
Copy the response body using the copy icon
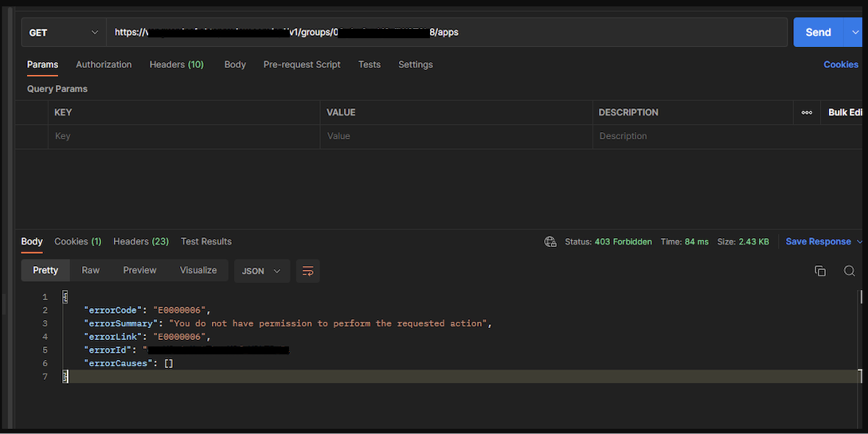[819, 271]
